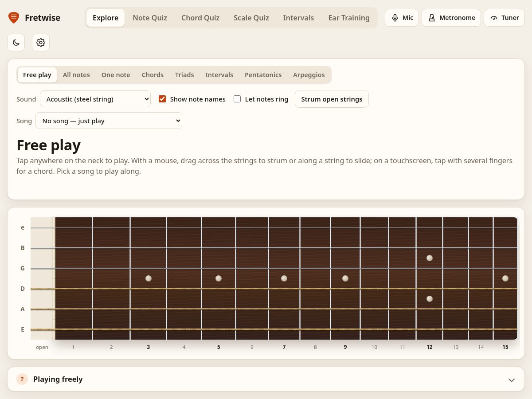
Task: Open the Sound dropdown showing Acoustic steel string
Action: pyautogui.click(x=95, y=99)
